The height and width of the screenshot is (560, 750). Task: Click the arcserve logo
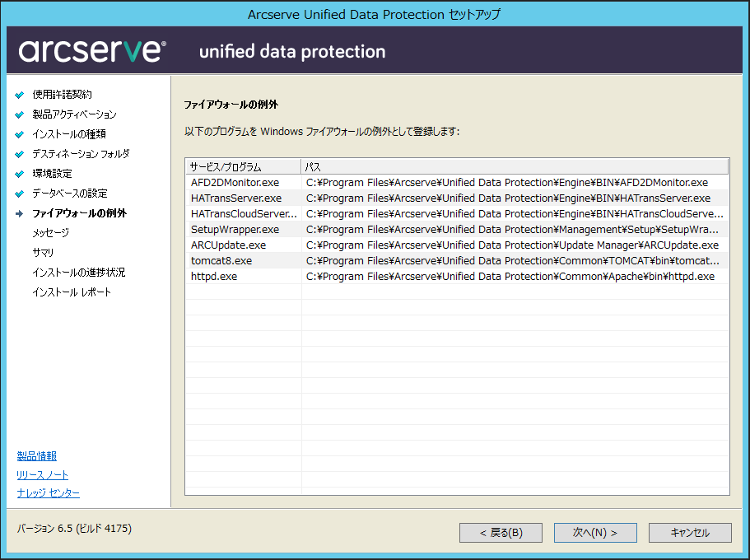[92, 50]
